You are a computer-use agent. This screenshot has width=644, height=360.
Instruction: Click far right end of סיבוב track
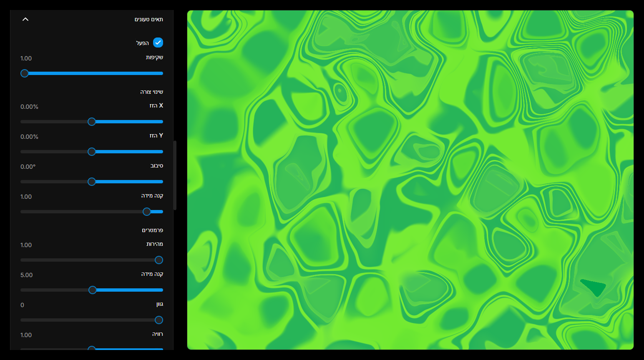[161, 182]
